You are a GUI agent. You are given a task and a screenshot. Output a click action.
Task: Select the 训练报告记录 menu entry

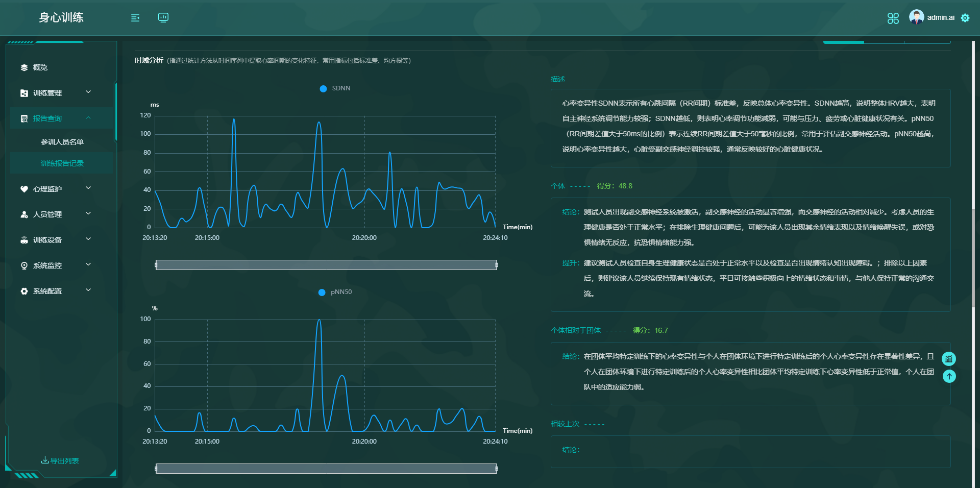pyautogui.click(x=62, y=163)
